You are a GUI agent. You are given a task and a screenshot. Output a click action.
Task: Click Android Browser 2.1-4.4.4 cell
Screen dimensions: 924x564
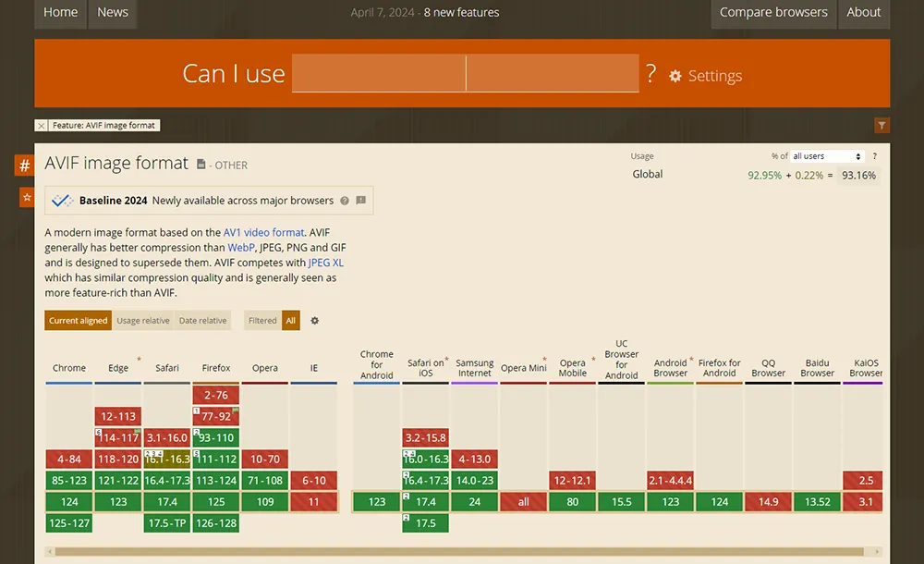coord(670,480)
